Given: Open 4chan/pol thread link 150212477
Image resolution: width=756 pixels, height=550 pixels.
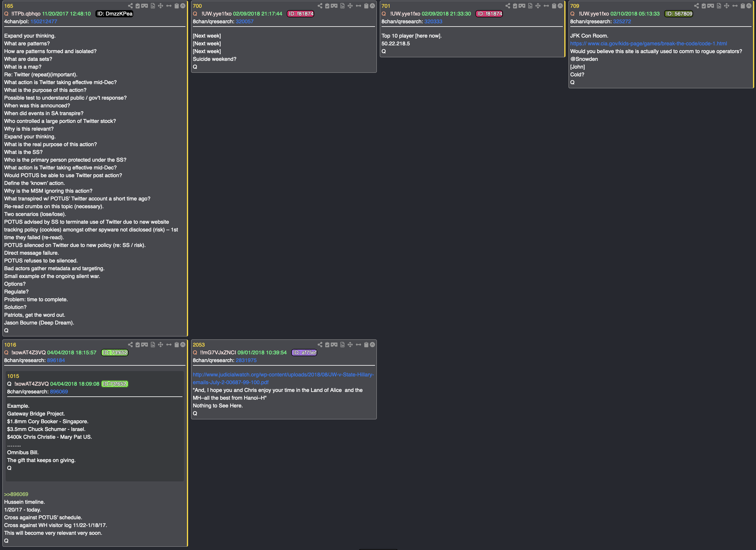Looking at the screenshot, I should tap(44, 21).
